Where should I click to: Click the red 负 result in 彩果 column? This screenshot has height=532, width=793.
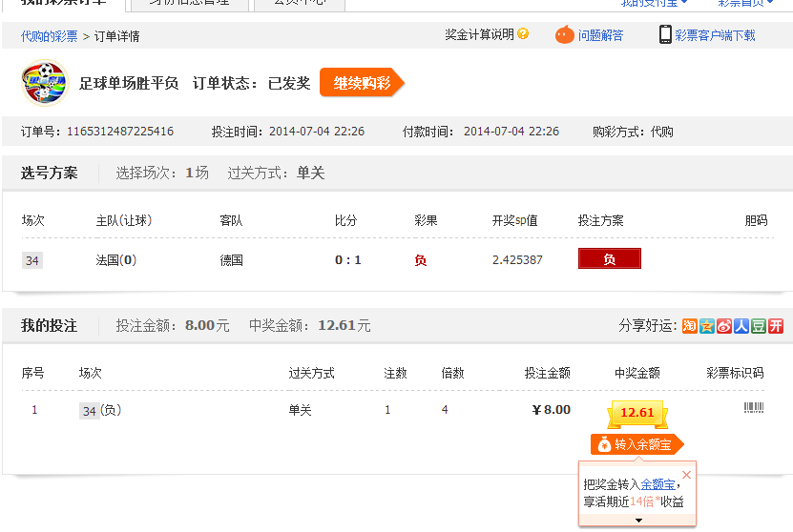(x=420, y=260)
